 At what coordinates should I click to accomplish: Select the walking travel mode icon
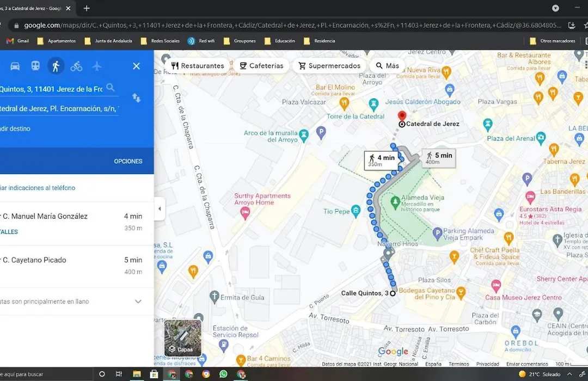[56, 66]
